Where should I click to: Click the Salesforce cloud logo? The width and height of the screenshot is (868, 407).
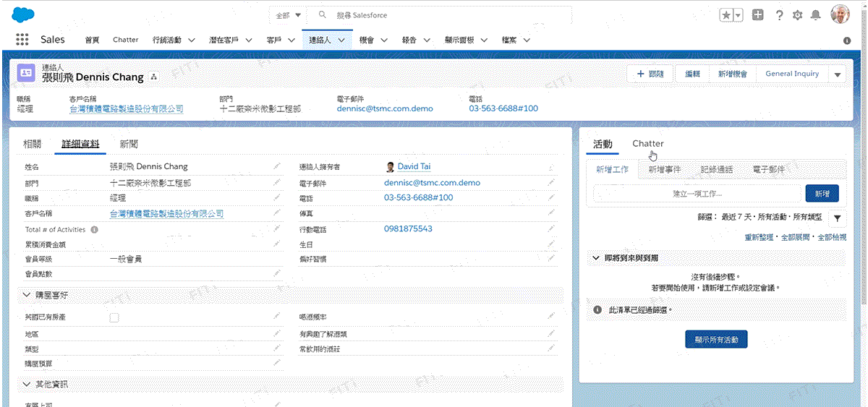click(x=23, y=14)
